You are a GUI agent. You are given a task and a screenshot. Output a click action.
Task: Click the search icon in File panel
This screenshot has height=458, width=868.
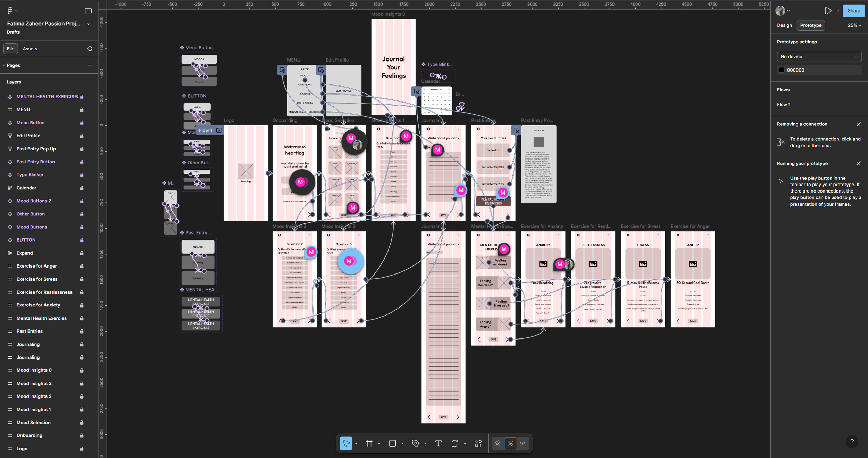tap(90, 49)
